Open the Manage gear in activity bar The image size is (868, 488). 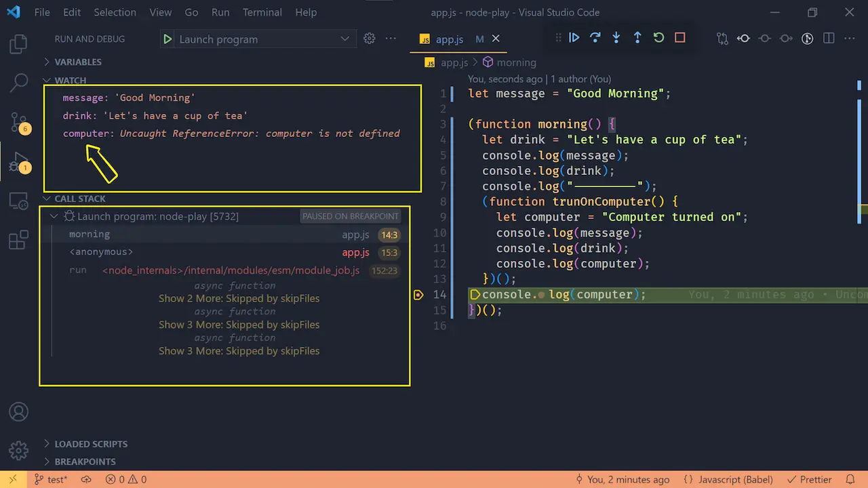(x=19, y=450)
